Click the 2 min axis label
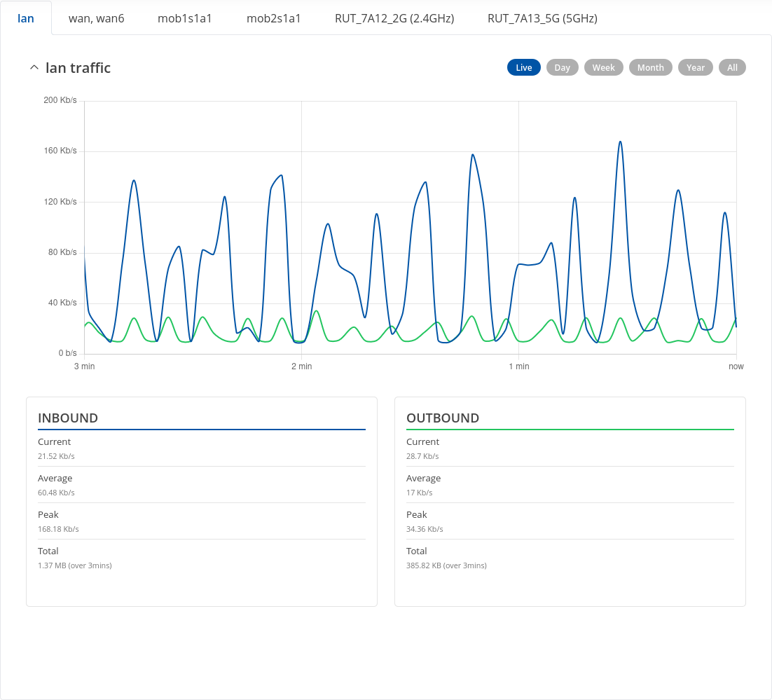Screen dimensions: 772x700 301,366
